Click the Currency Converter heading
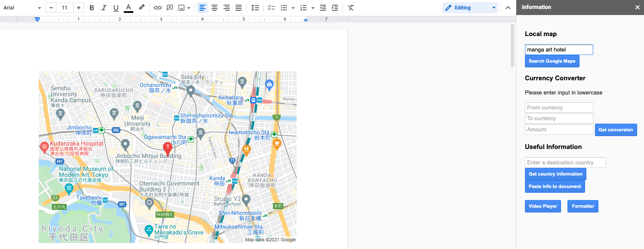This screenshot has width=644, height=249. tap(555, 78)
